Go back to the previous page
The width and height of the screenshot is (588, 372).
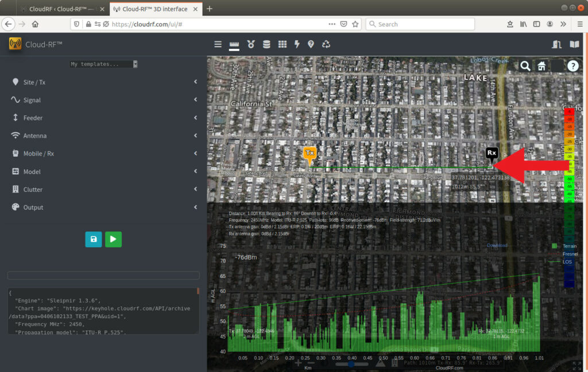[x=8, y=24]
